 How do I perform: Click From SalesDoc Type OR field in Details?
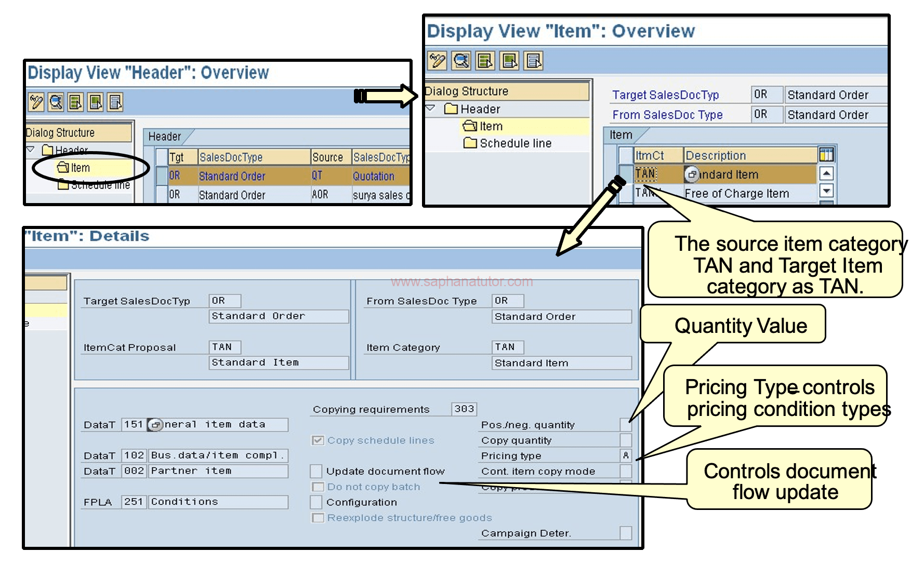pos(508,301)
